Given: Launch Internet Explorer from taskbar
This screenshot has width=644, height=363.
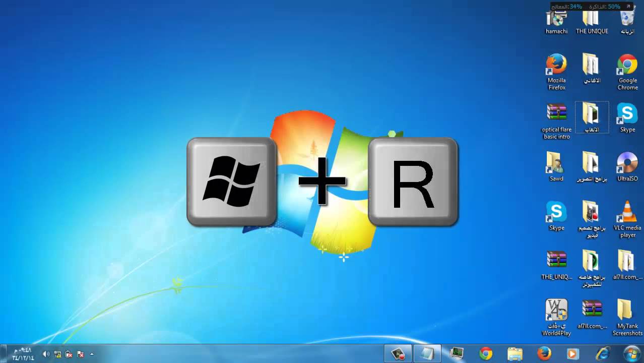Looking at the screenshot, I should coord(602,354).
